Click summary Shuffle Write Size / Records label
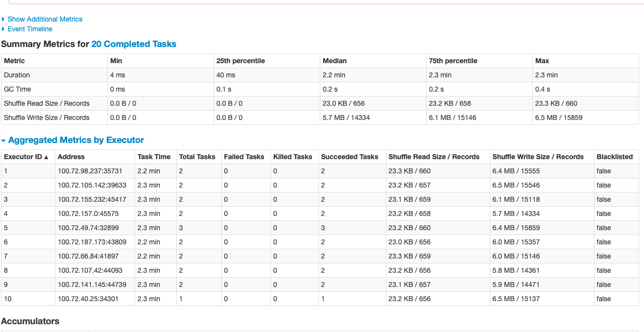Screen dimensions: 644x332 (x=47, y=118)
